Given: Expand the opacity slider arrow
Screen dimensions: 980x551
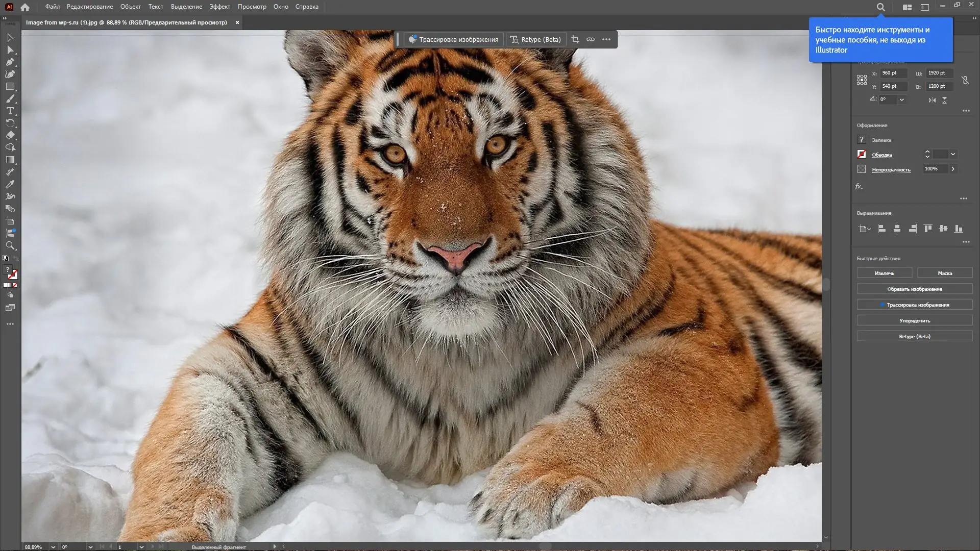Looking at the screenshot, I should tap(953, 169).
